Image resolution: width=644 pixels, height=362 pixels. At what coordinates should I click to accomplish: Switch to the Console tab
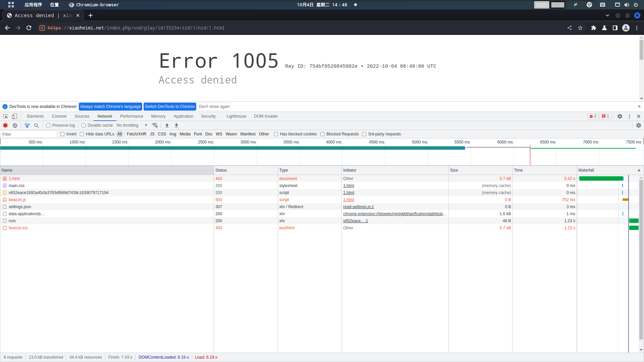pos(59,116)
